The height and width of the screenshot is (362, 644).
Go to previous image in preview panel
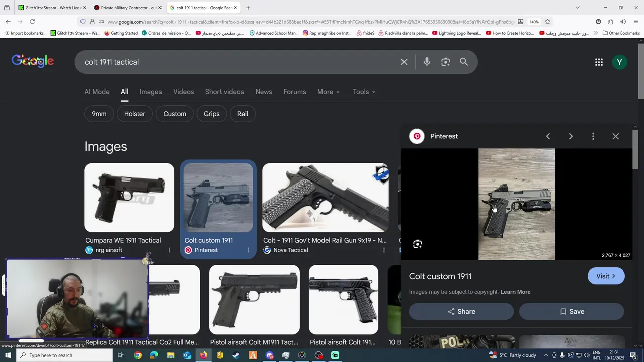pos(548,136)
